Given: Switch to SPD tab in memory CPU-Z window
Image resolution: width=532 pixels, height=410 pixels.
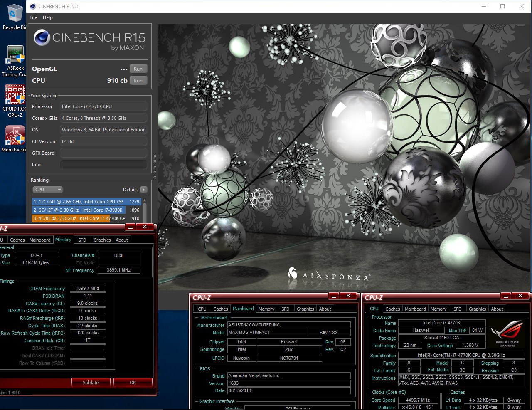Looking at the screenshot, I should coord(82,240).
